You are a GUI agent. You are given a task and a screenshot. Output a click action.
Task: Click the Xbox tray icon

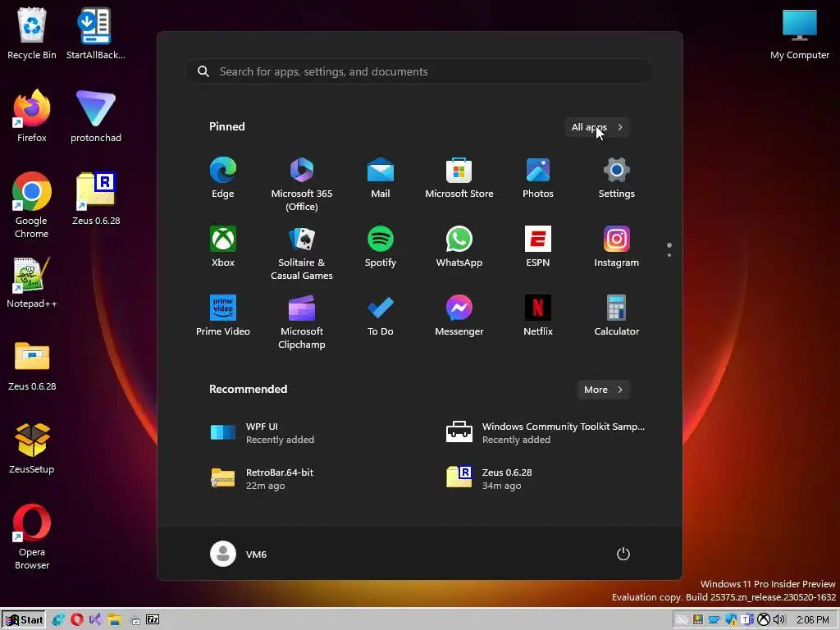point(764,620)
